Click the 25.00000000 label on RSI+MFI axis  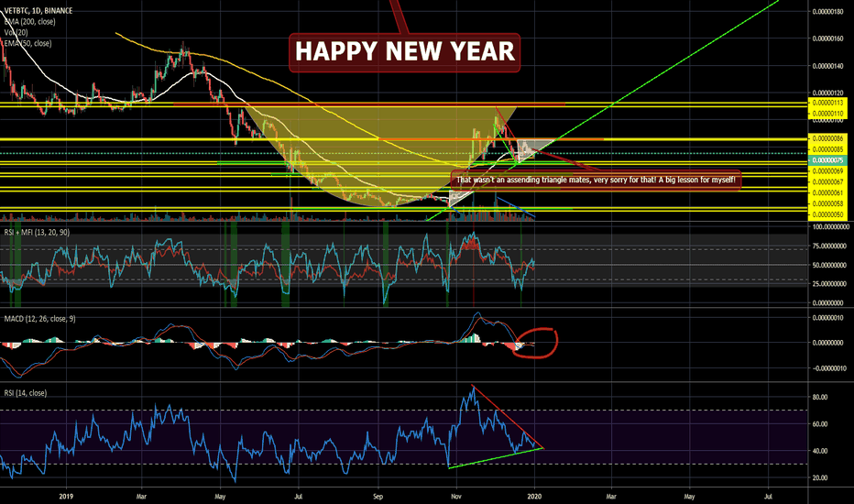pyautogui.click(x=830, y=284)
